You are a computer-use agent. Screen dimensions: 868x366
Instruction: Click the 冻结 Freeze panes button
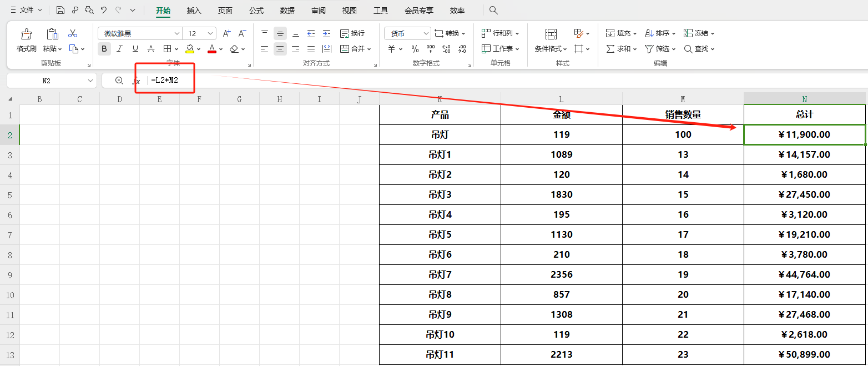point(699,33)
